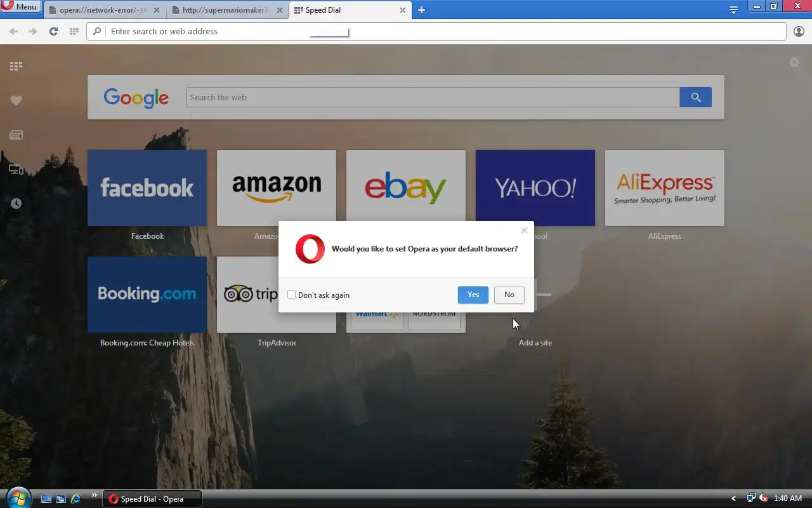Open the Opera Menu button

pyautogui.click(x=21, y=7)
